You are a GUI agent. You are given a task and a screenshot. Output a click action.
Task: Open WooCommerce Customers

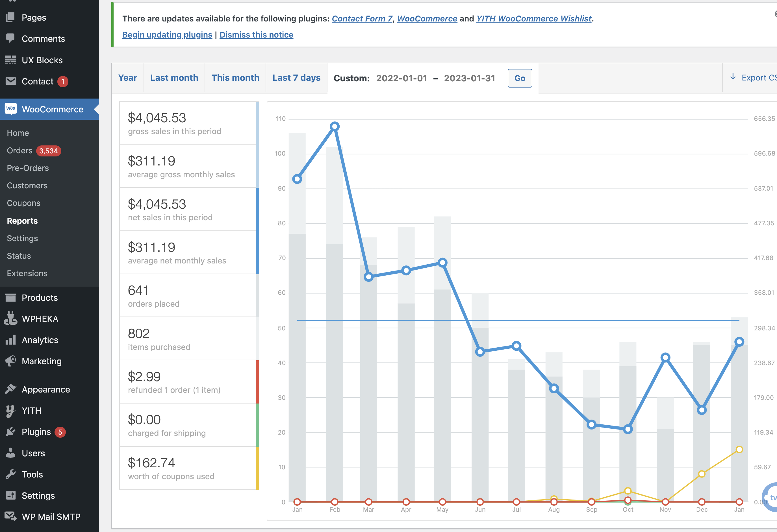pyautogui.click(x=27, y=185)
